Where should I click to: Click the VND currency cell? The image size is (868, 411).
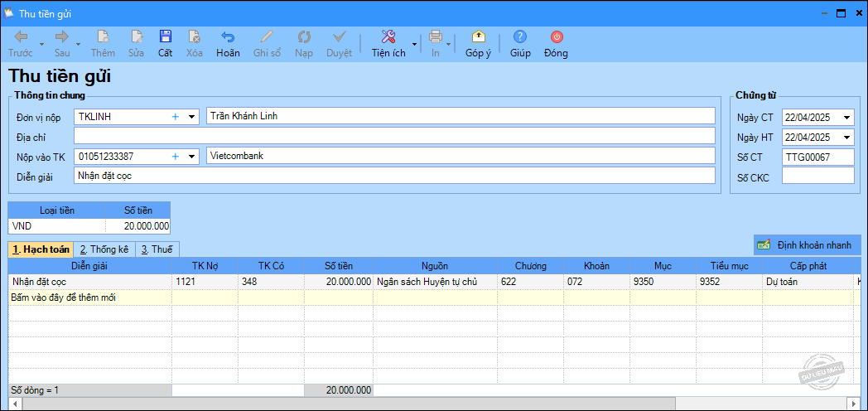[56, 226]
